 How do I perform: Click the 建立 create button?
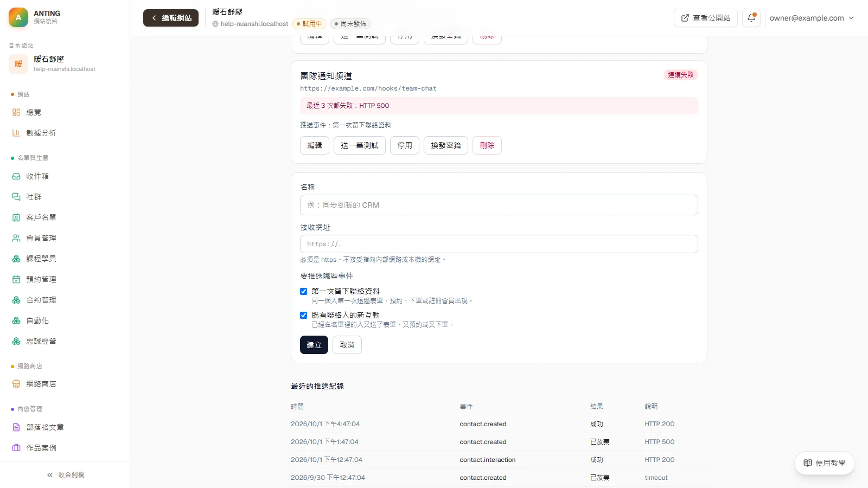(x=314, y=345)
